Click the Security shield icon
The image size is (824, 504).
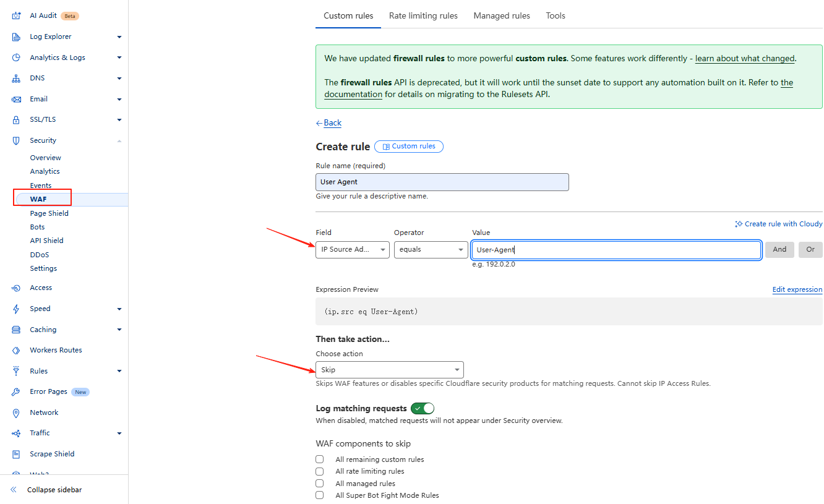coord(15,140)
